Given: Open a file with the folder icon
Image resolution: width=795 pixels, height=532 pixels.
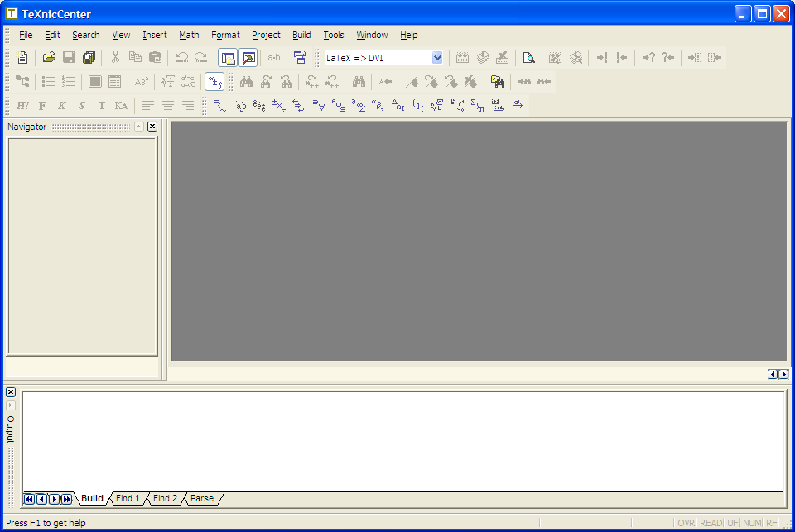Looking at the screenshot, I should [x=49, y=58].
